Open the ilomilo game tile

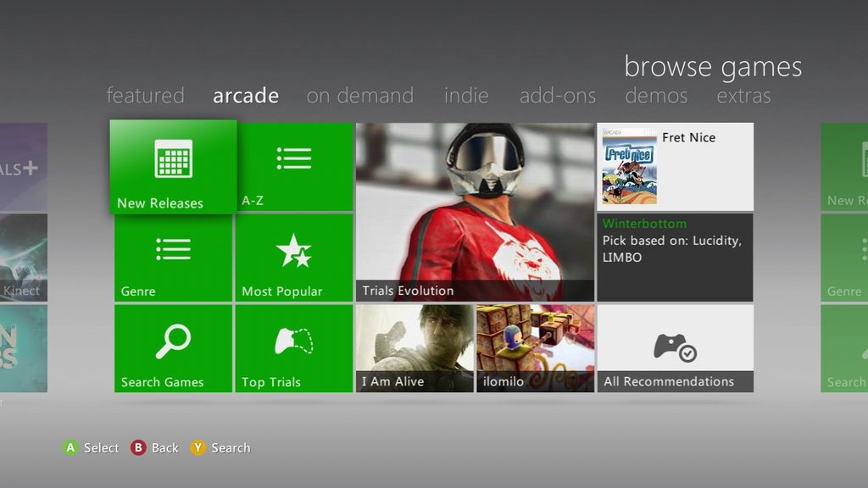click(536, 348)
